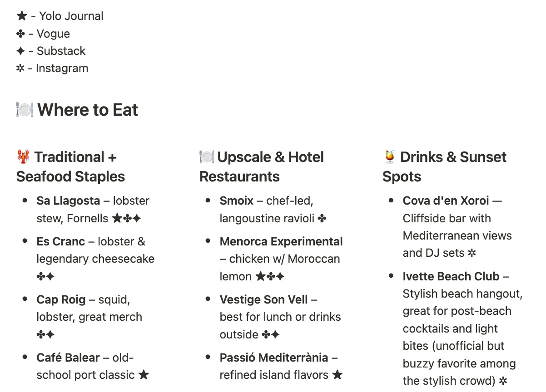Image resolution: width=546 pixels, height=392 pixels.
Task: Click Menorca Experimental bold text
Action: click(x=281, y=241)
